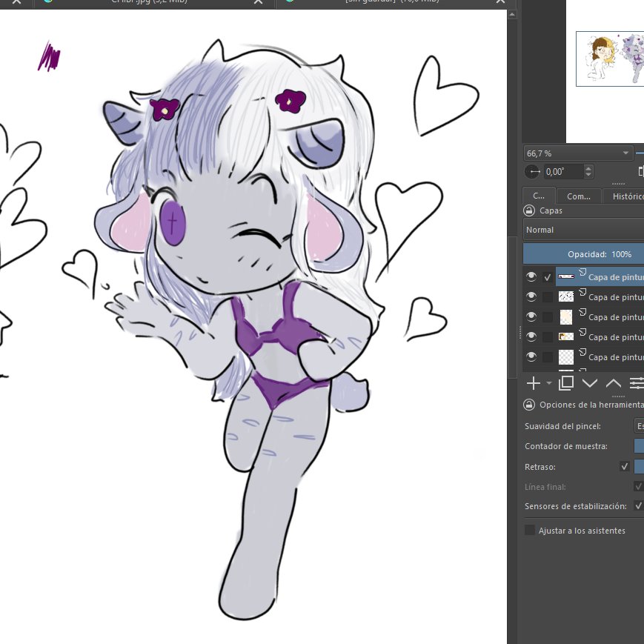Expand the add-layer type arrow next to plus
Viewport: 644px width, 644px height.
tap(549, 383)
